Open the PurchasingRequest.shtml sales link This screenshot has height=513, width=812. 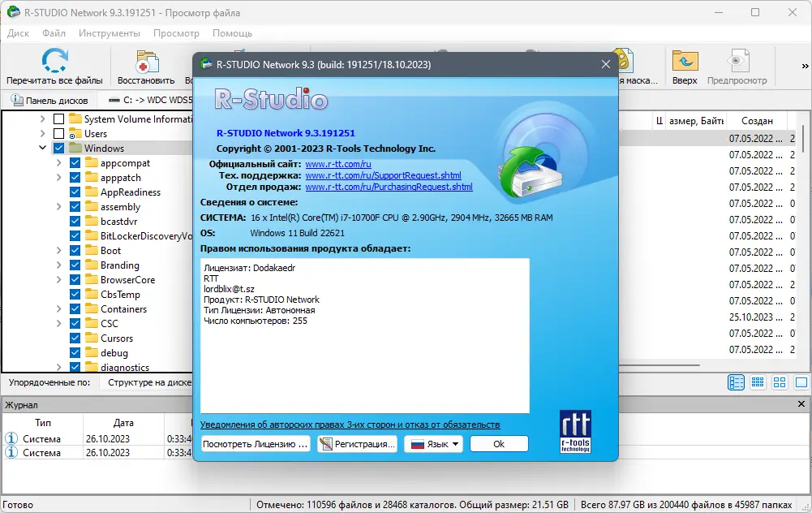click(x=389, y=187)
